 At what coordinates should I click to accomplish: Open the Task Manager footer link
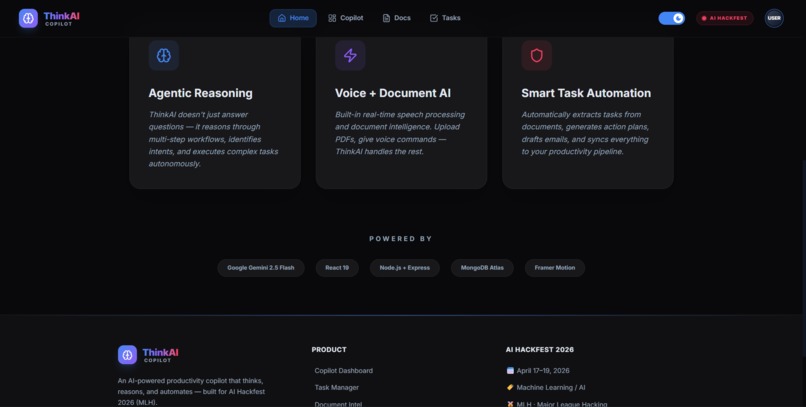pos(336,387)
